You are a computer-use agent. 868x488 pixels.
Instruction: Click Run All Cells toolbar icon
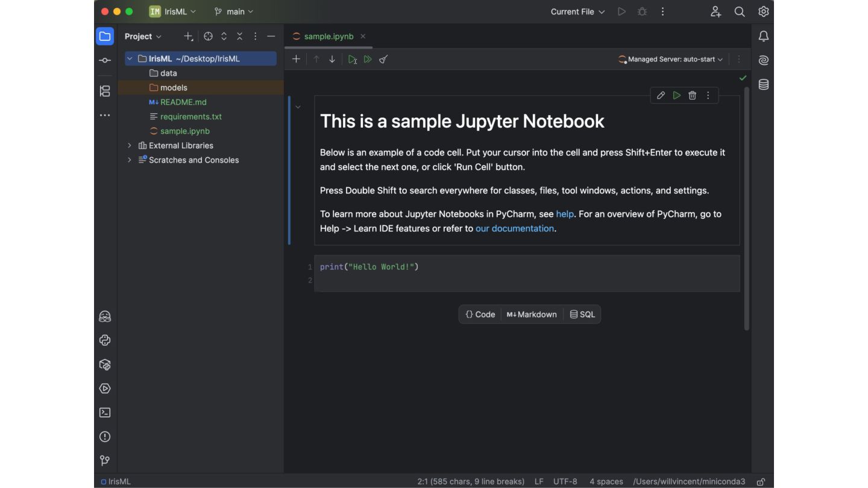[368, 59]
